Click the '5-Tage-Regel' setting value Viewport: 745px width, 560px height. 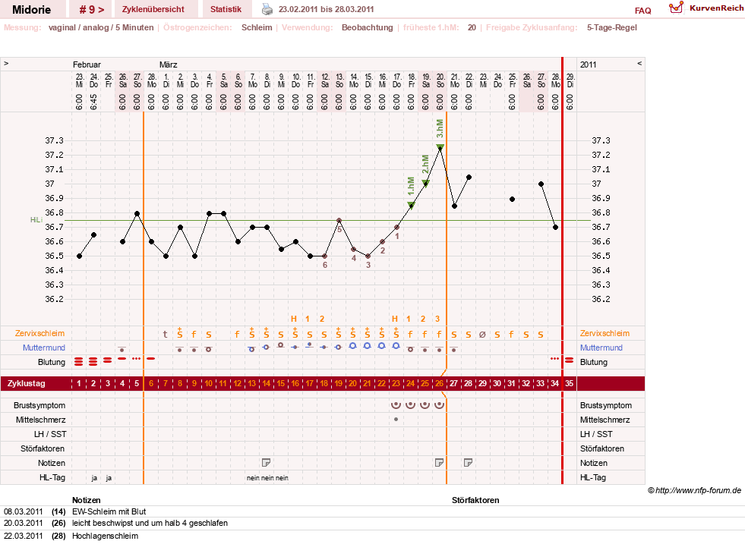pyautogui.click(x=612, y=27)
